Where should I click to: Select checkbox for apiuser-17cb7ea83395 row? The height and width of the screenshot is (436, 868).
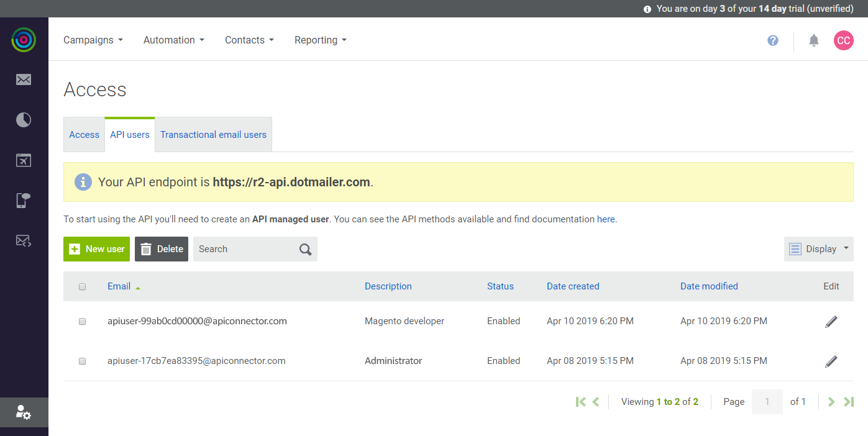click(x=82, y=361)
